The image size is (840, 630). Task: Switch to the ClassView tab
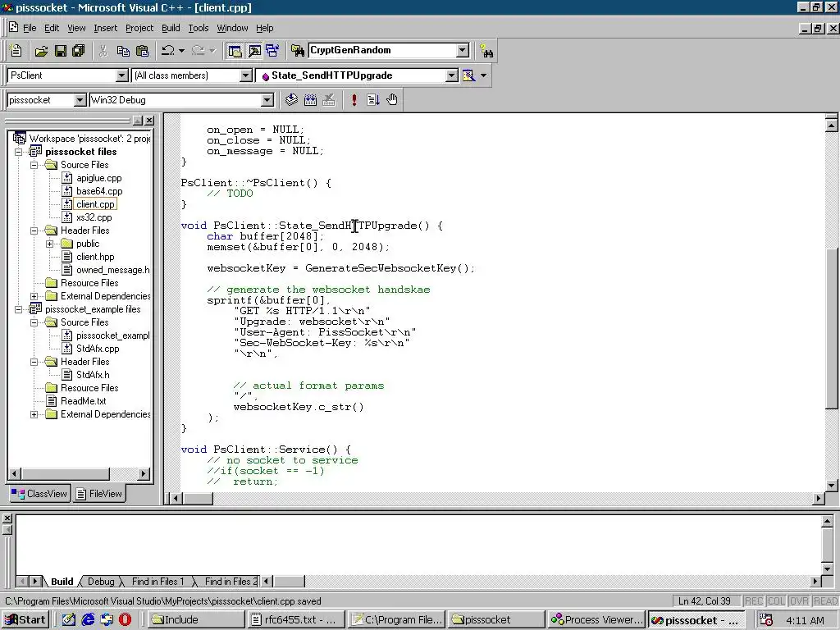[x=39, y=493]
